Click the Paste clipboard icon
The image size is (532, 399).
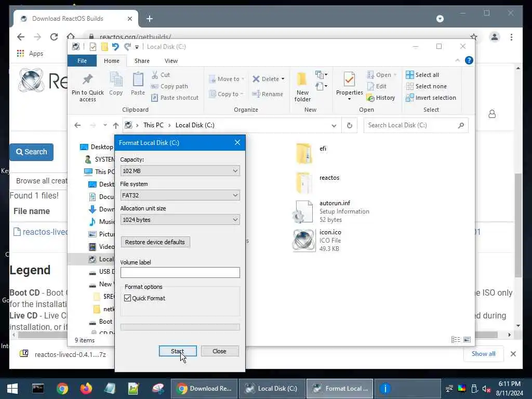click(x=138, y=84)
